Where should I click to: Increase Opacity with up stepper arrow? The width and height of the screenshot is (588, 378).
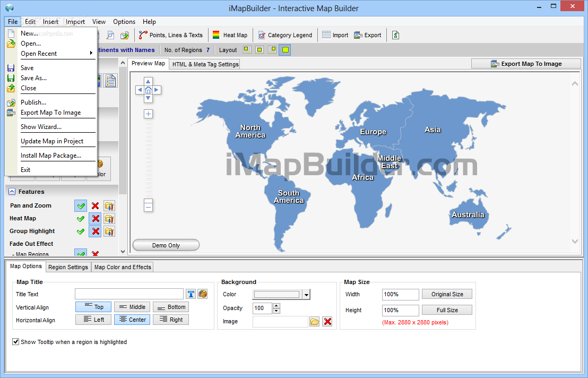276,306
